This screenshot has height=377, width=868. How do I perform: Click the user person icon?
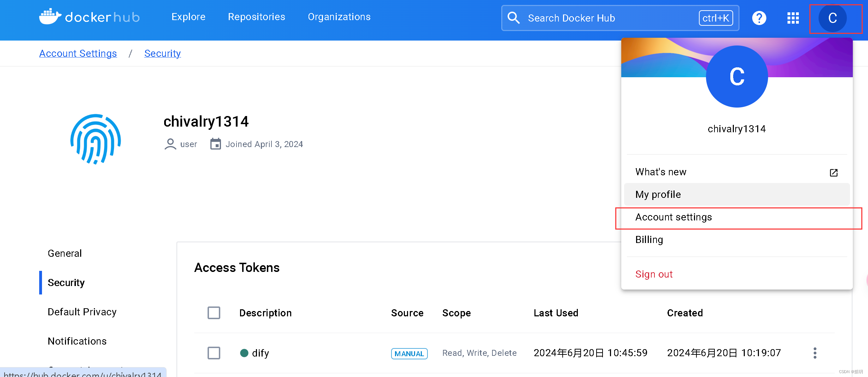point(170,144)
